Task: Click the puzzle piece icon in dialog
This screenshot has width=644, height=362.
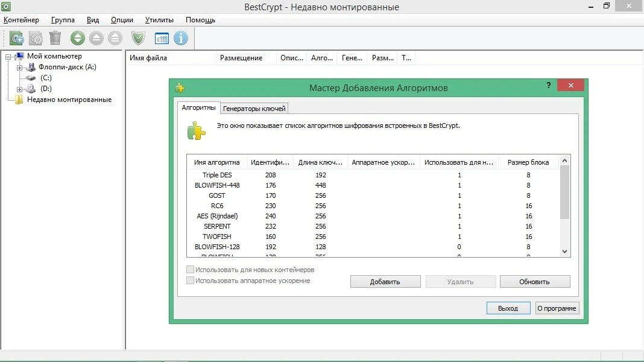Action: pos(197,131)
